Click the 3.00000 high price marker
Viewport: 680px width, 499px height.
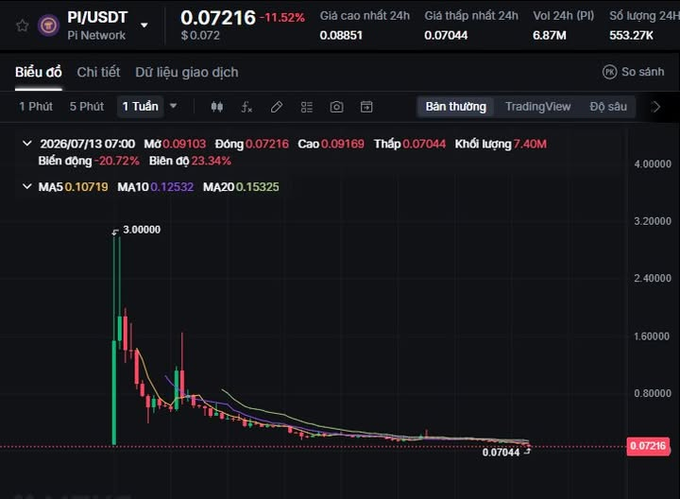click(141, 229)
